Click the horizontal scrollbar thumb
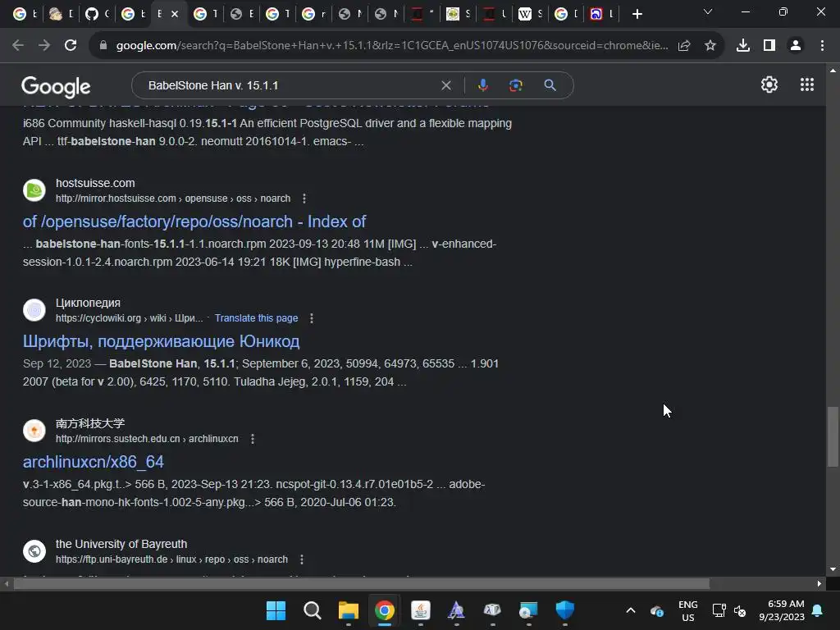The width and height of the screenshot is (840, 630). tap(362, 584)
